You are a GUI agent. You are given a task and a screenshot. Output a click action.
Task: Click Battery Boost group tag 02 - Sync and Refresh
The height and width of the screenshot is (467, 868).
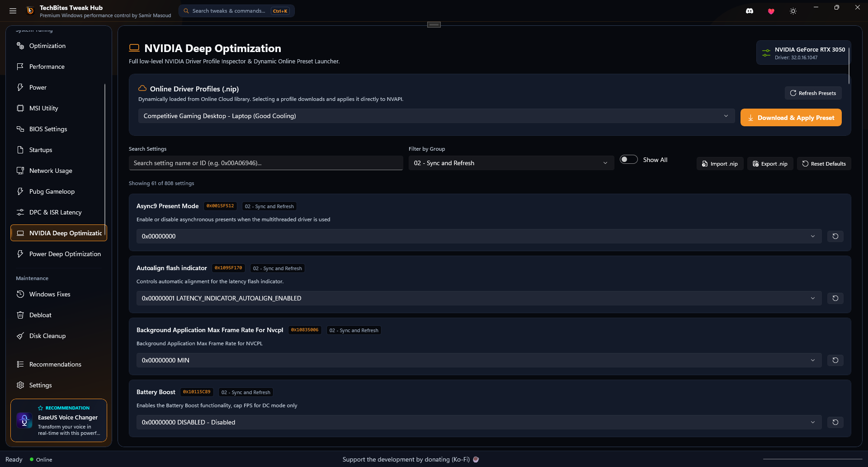coord(246,392)
